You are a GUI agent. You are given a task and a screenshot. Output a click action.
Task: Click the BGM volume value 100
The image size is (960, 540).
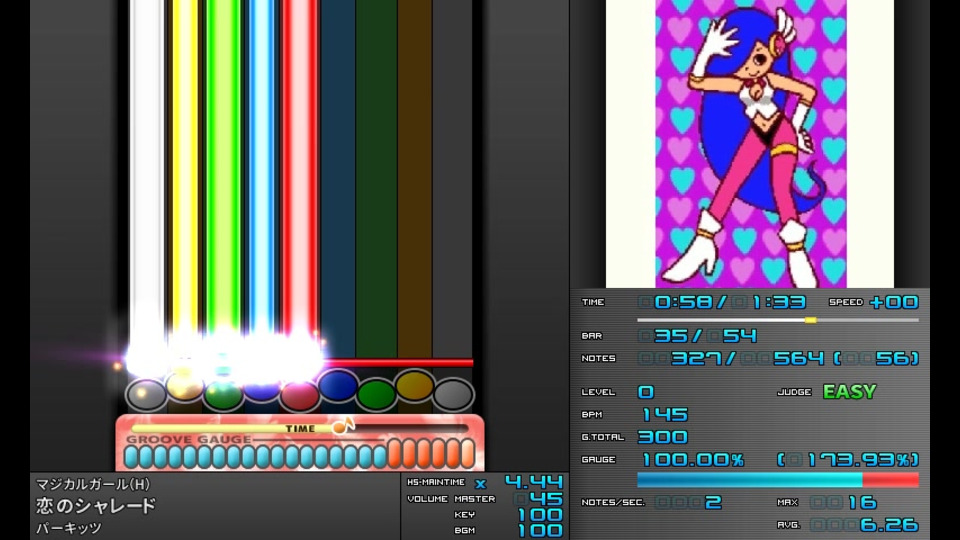coord(540,530)
